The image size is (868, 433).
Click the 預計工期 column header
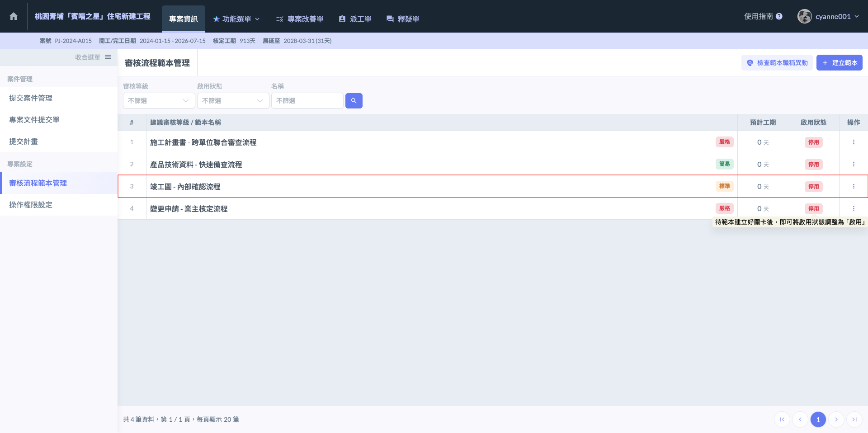coord(763,122)
